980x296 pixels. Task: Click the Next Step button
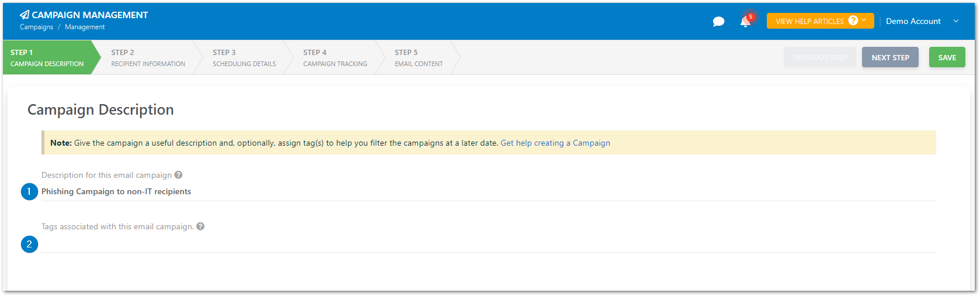[890, 57]
